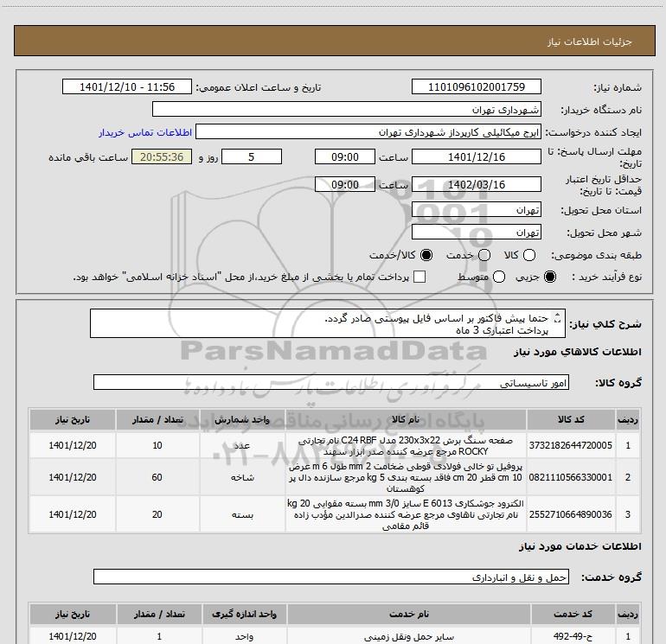The image size is (666, 644).
Task: Click the واحد شمارش column header
Action: pos(242,419)
